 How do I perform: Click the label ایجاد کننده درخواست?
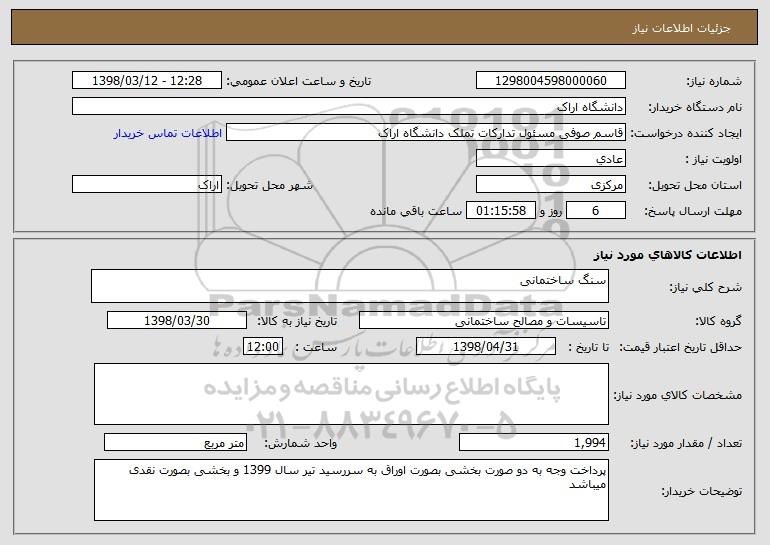point(686,133)
